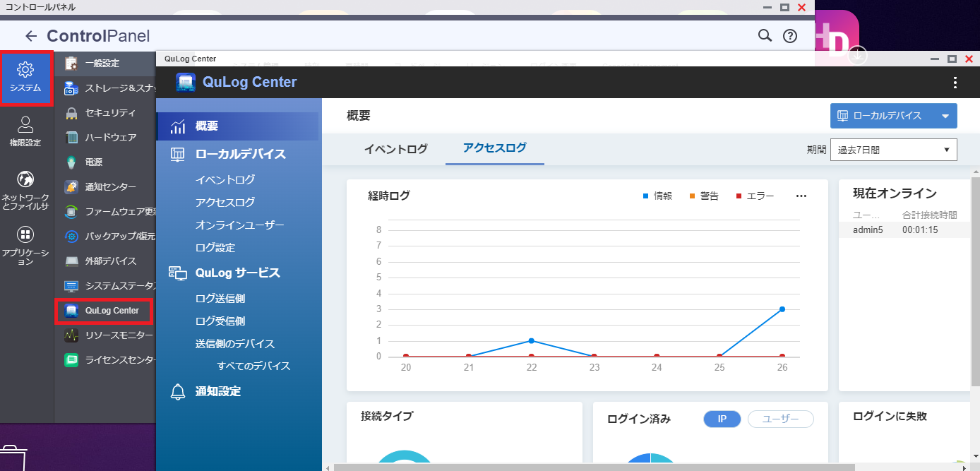980x471 pixels.
Task: Open アプリケーション grid category
Action: (25, 245)
